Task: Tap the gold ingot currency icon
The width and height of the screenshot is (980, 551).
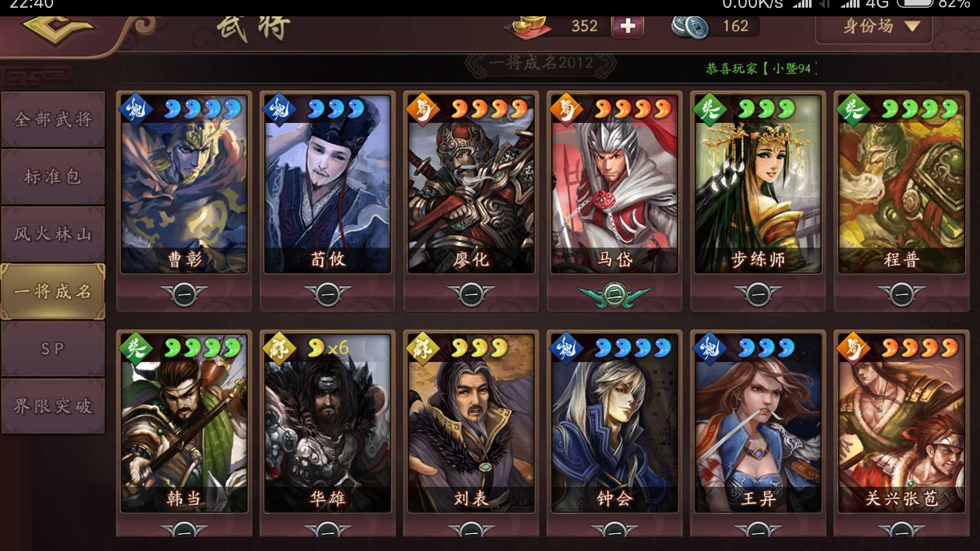Action: [529, 26]
